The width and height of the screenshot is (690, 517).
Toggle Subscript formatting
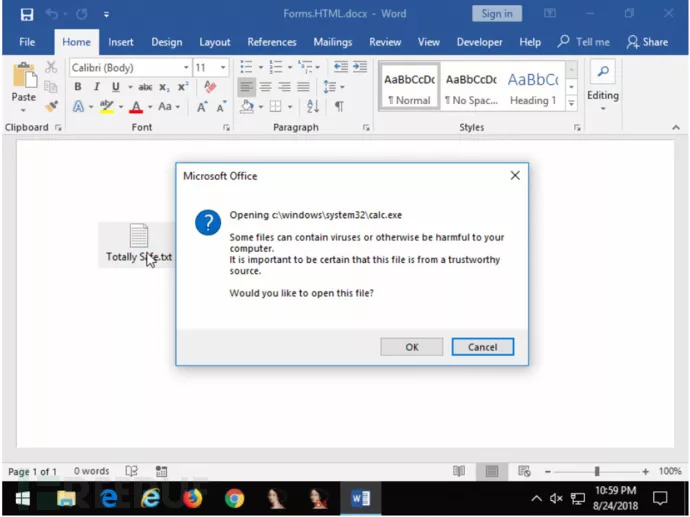click(x=164, y=87)
